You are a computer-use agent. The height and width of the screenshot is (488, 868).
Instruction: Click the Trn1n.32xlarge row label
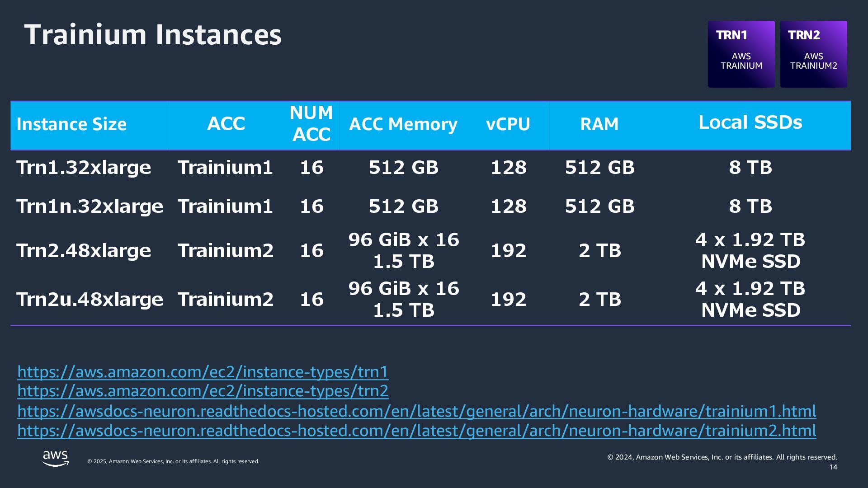click(x=90, y=206)
